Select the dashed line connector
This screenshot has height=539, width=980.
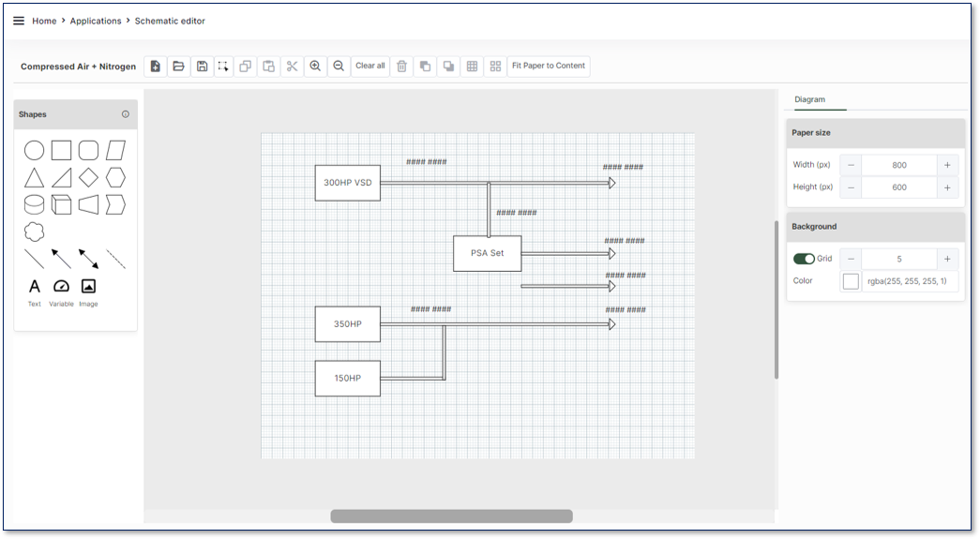115,259
